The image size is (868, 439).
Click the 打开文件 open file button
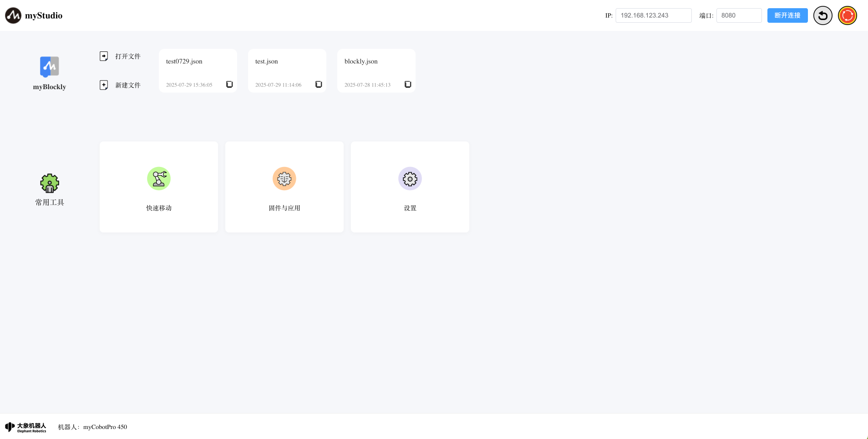[121, 56]
